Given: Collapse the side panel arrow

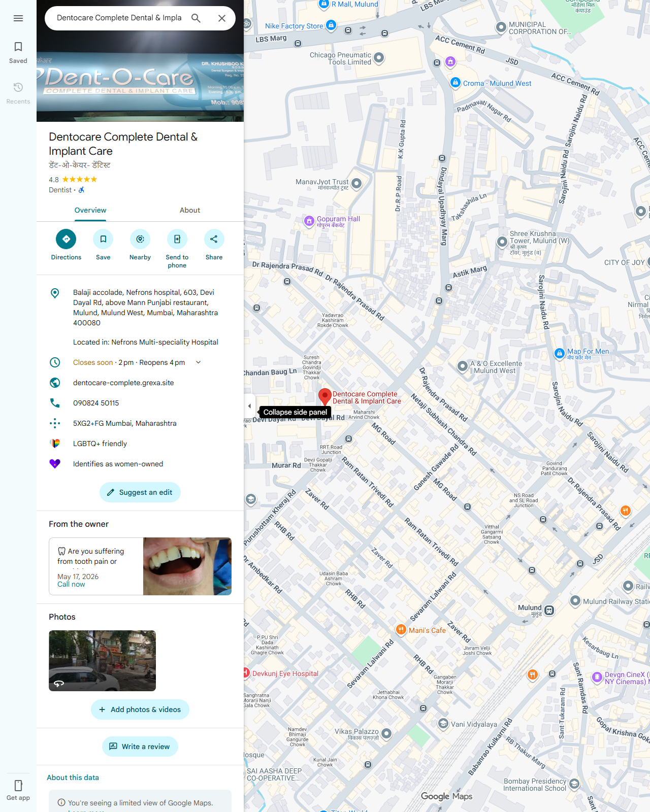Looking at the screenshot, I should click(249, 406).
